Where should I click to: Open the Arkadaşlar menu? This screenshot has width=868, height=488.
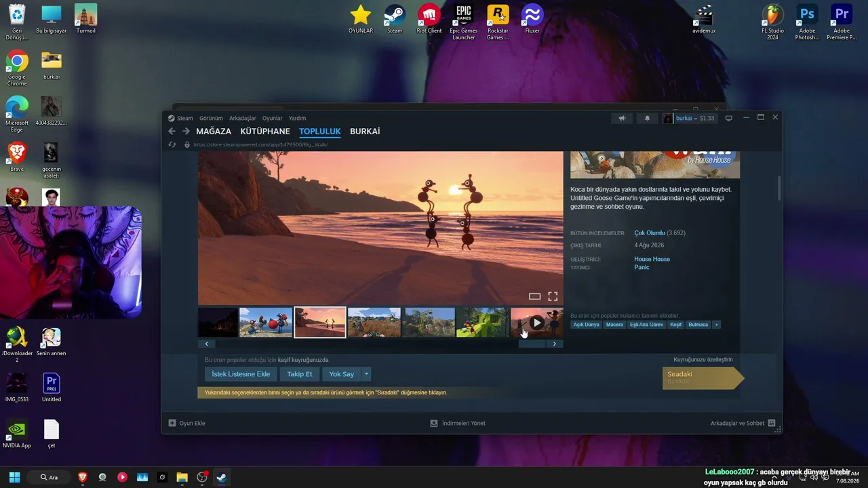[243, 118]
